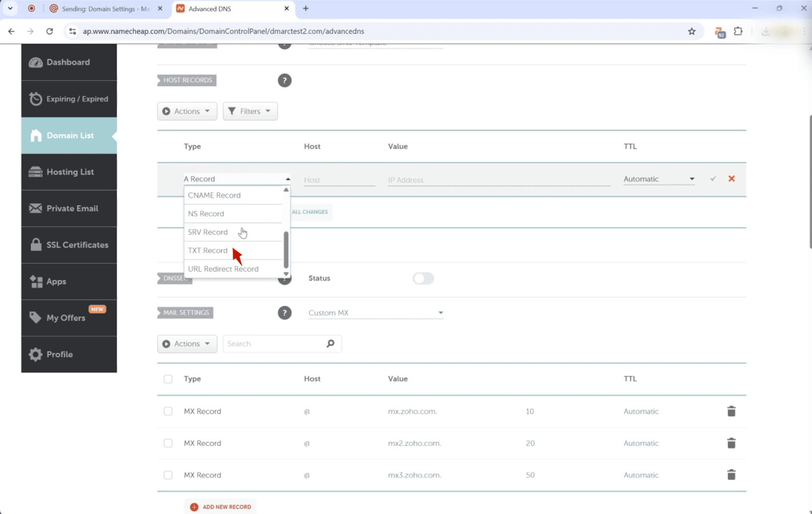Choose CNAME Record in the type list

214,195
